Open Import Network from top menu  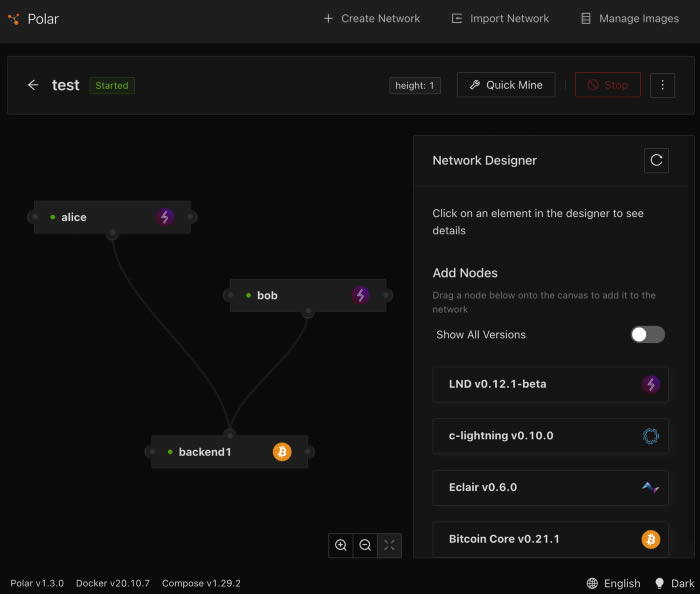[500, 19]
